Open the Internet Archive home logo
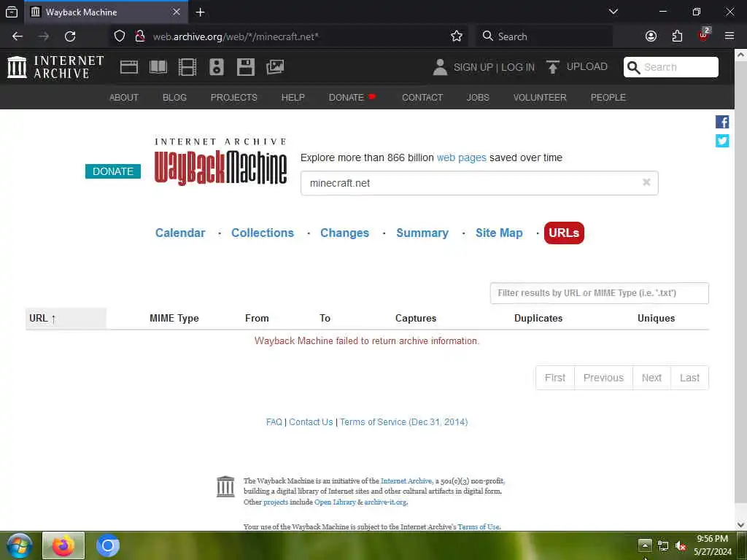Viewport: 747px width, 560px height. click(55, 67)
